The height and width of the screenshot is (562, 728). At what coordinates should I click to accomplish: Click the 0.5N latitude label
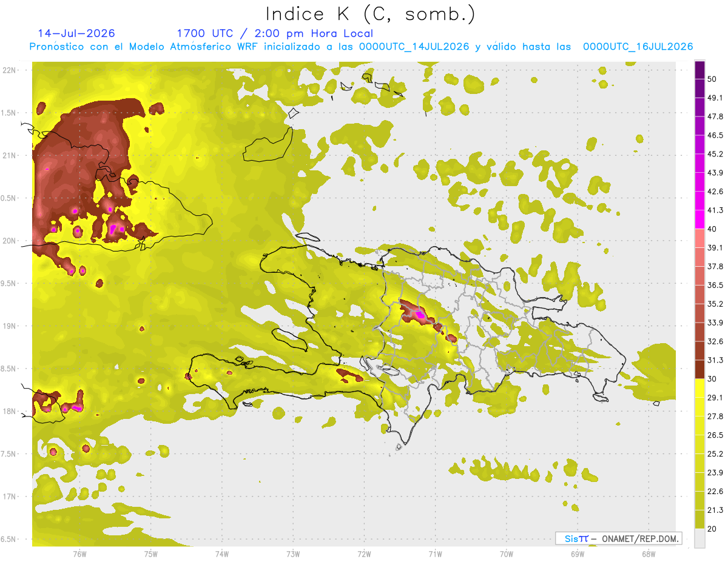click(x=8, y=198)
